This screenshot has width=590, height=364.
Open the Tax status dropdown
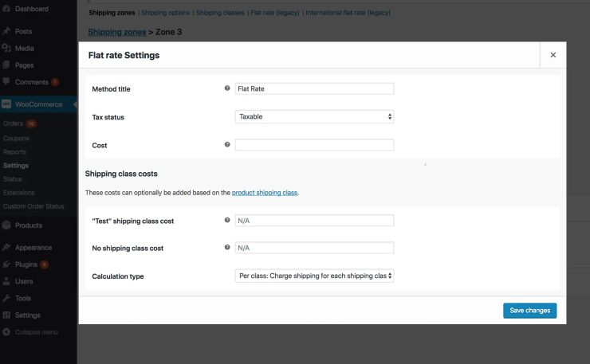314,116
